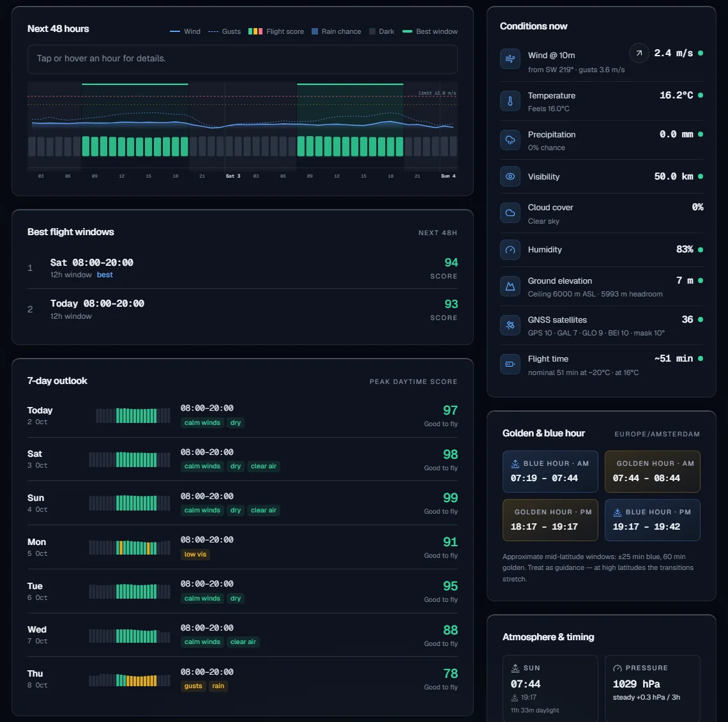Toggle the Rain chance legend item
Viewport: 728px width, 722px height.
click(336, 31)
